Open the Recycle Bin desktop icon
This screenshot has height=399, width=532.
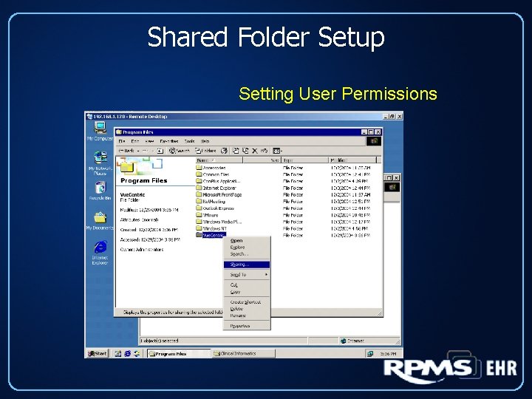click(x=100, y=190)
